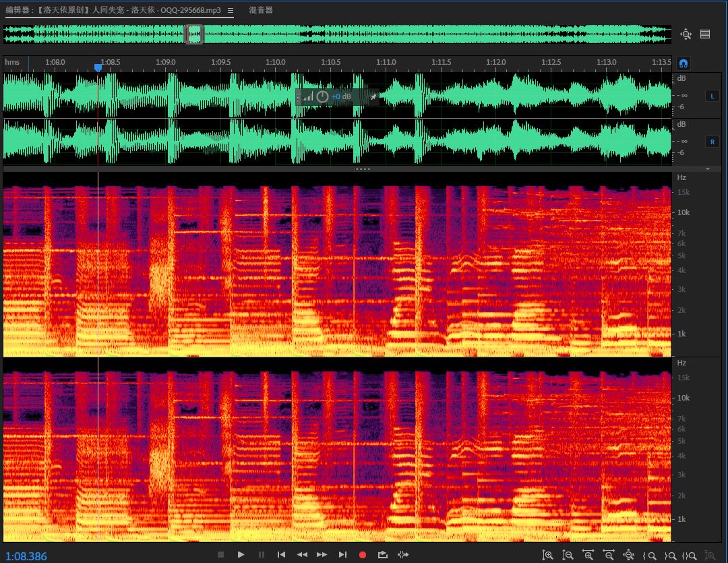Zoom out full in bottom zoom toolbar
Screen dimensions: 728x563
click(629, 555)
